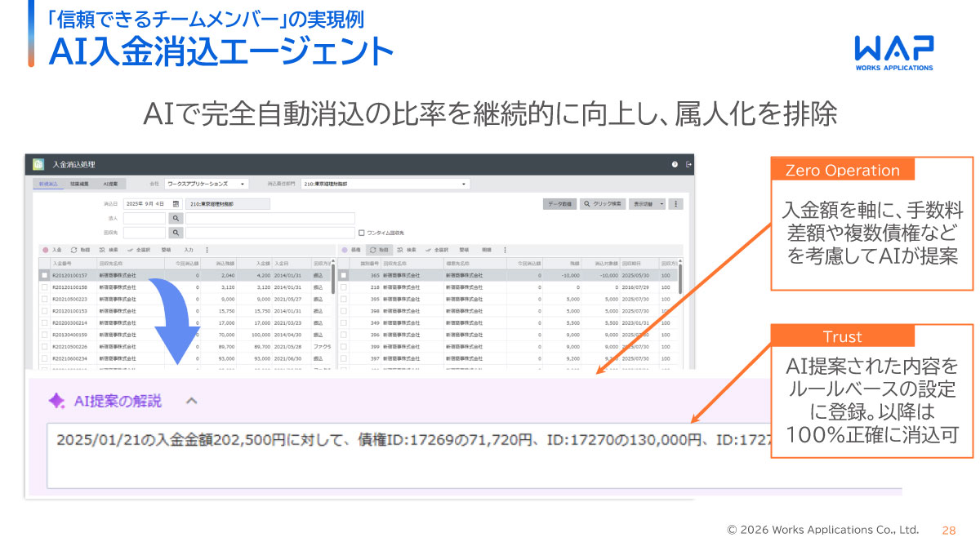
Task: Click the pink 入金 dot indicator
Action: (x=45, y=250)
